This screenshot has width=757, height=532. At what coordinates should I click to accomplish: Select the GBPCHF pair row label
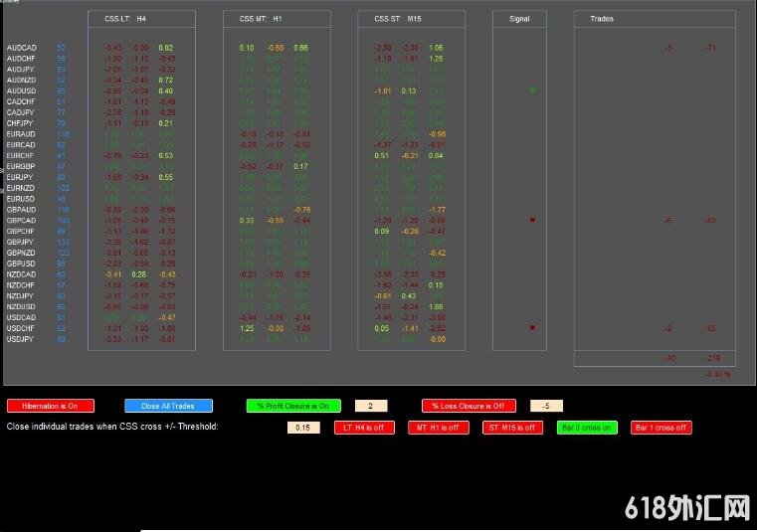point(21,232)
